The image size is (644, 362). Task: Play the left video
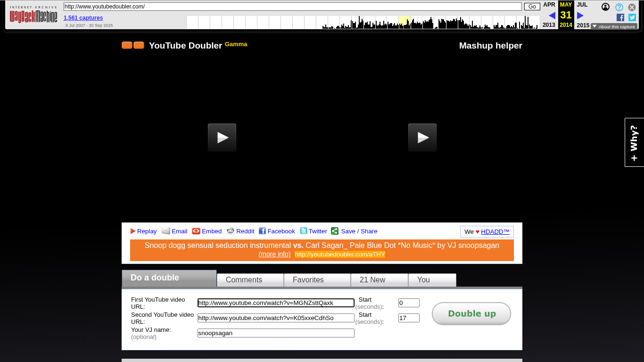(x=222, y=138)
